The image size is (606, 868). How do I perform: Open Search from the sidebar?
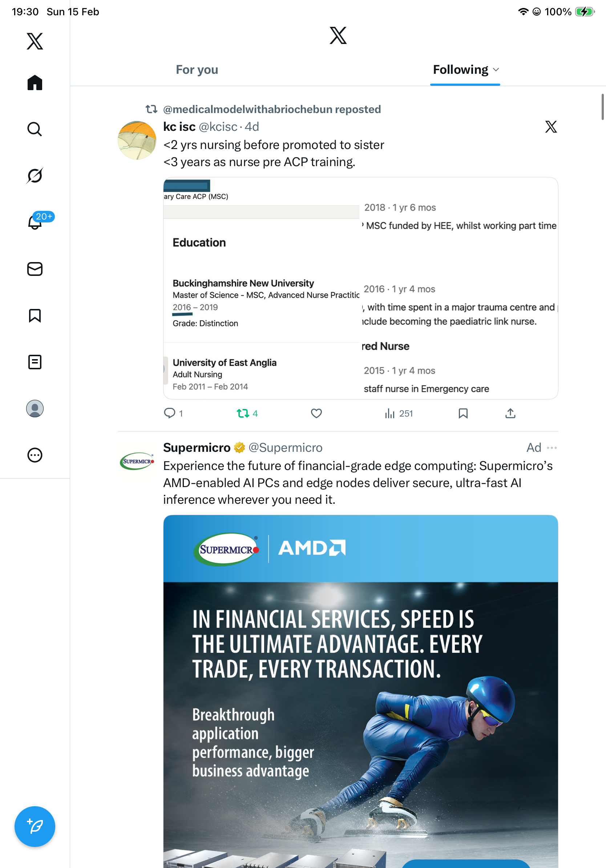(x=35, y=129)
